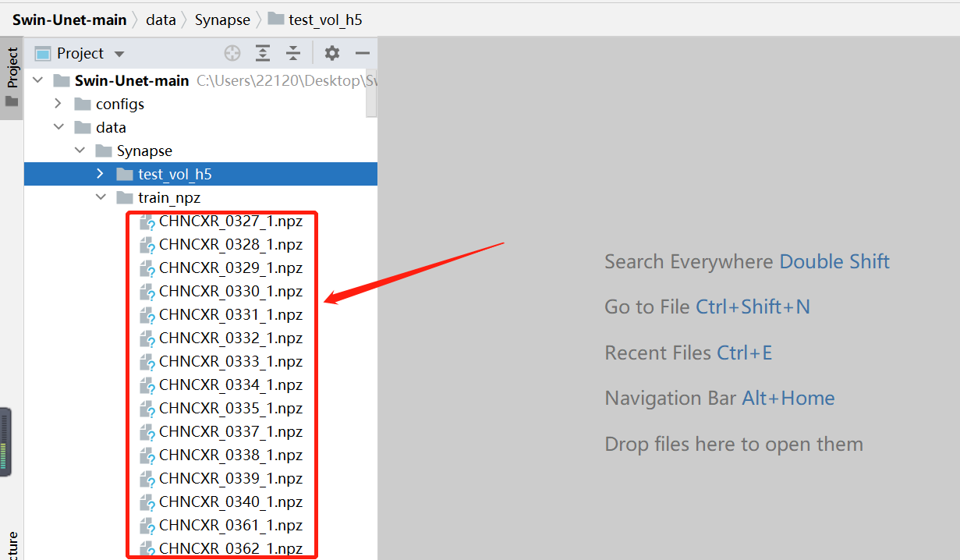The height and width of the screenshot is (560, 960).
Task: Collapse the Synapse folder chevron
Action: tap(79, 151)
